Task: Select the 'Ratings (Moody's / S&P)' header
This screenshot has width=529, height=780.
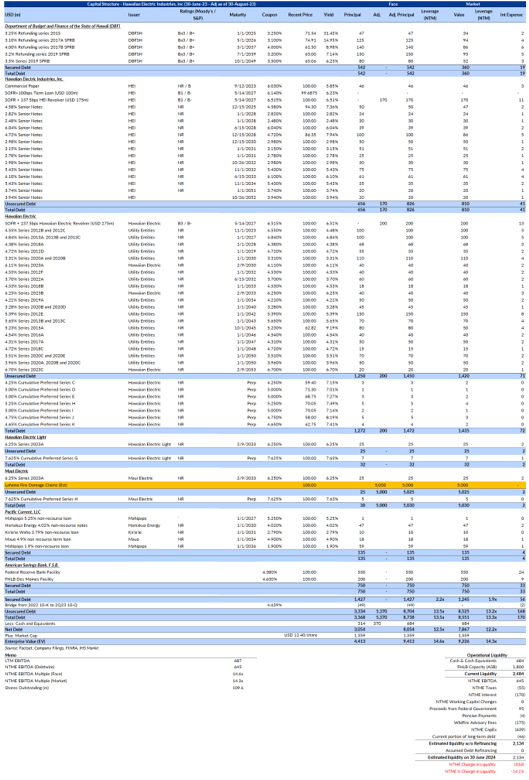Action: (197, 14)
